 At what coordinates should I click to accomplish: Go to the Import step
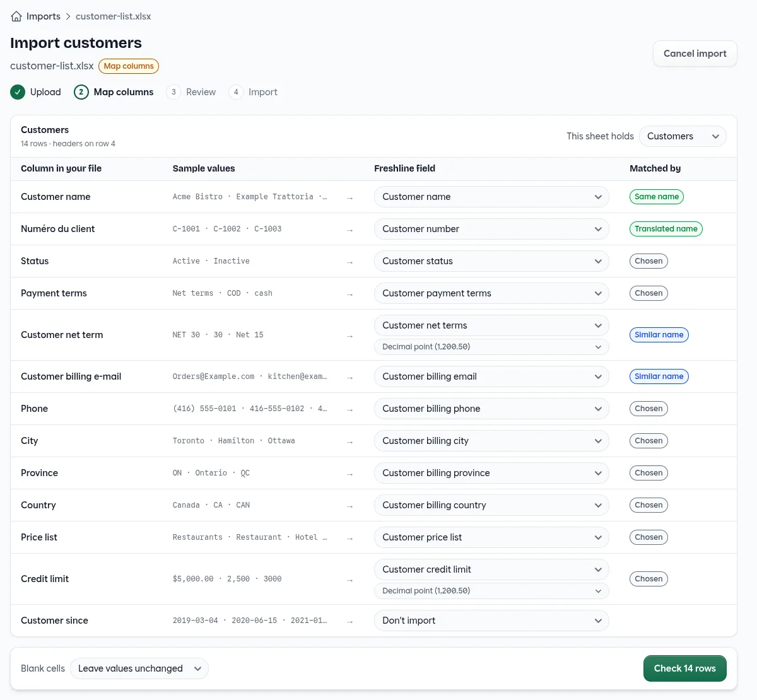coord(253,92)
